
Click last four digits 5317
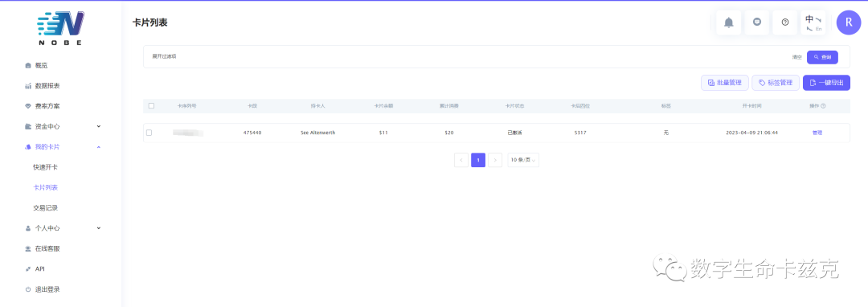[x=581, y=133]
